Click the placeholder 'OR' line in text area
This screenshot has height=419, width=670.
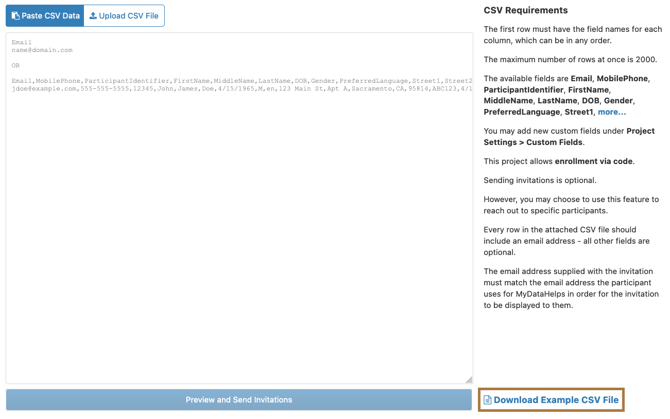pyautogui.click(x=16, y=65)
